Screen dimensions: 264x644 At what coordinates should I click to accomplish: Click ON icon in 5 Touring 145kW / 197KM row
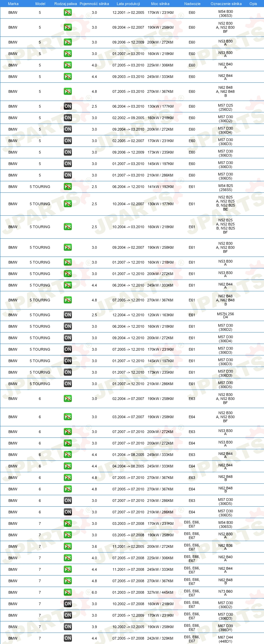point(68,361)
